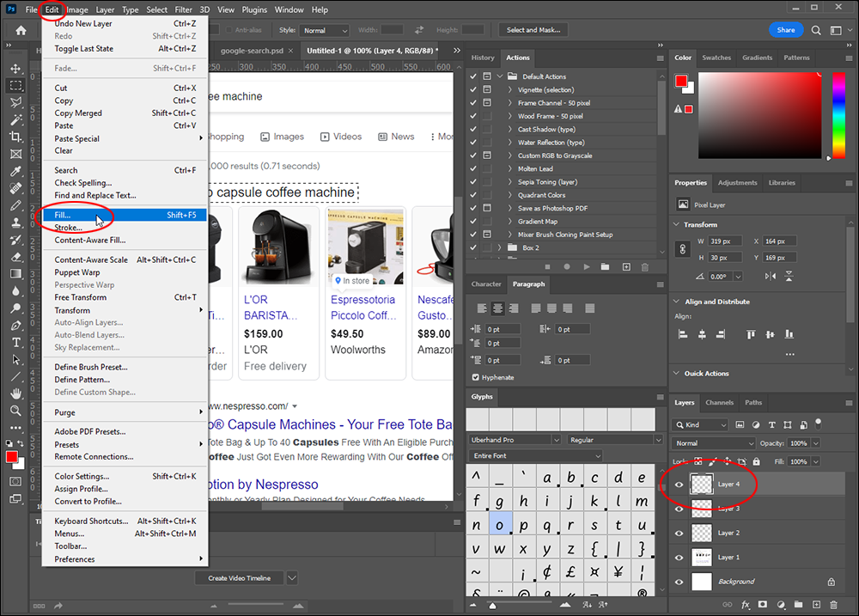This screenshot has width=859, height=616.
Task: Toggle checkmark for Sepia Toning (layer) action
Action: click(473, 182)
